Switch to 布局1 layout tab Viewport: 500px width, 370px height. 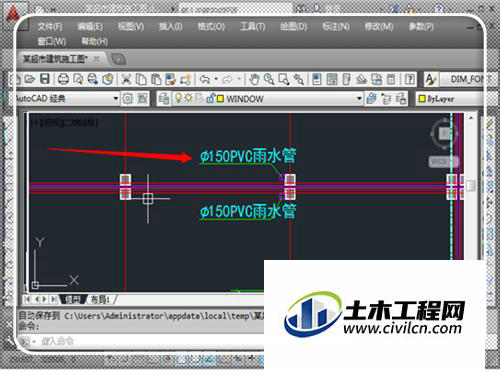pos(101,299)
